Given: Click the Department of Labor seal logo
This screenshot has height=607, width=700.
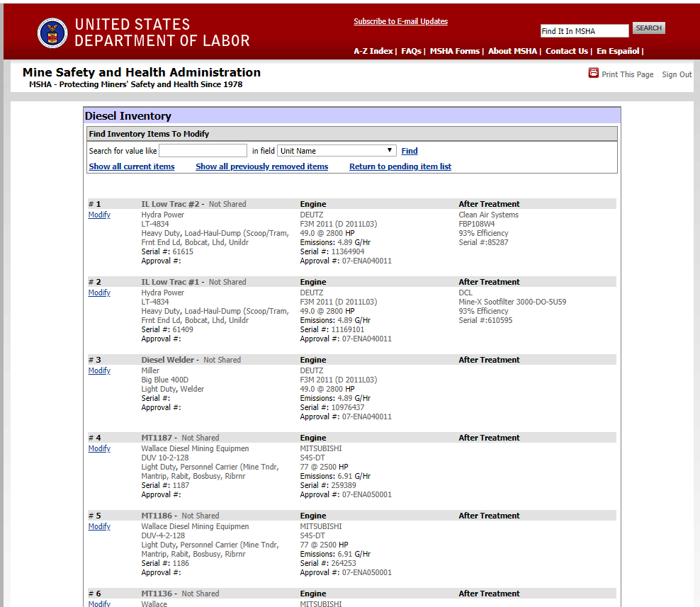Looking at the screenshot, I should pos(52,33).
